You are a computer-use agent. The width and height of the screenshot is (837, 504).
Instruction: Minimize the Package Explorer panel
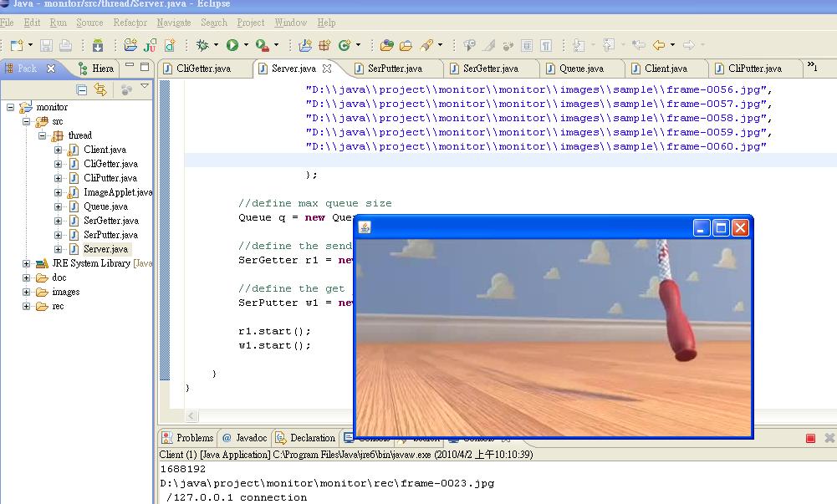click(129, 66)
